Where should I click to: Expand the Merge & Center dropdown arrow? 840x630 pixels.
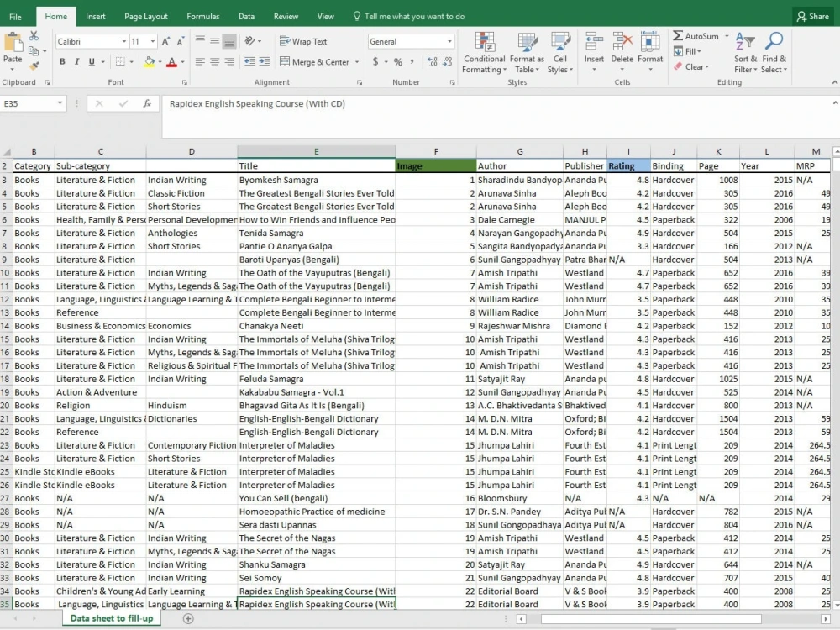pyautogui.click(x=357, y=62)
